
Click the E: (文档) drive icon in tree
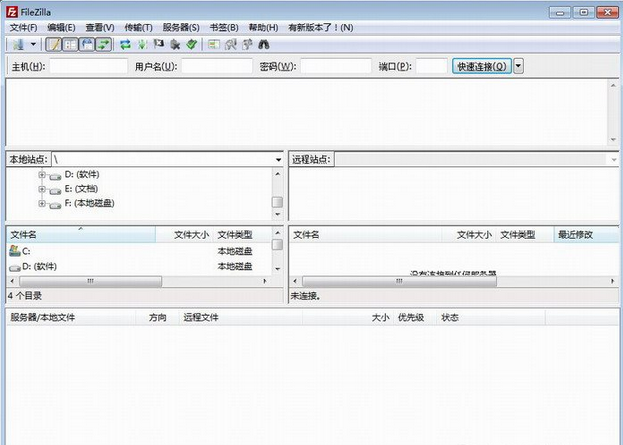[x=55, y=191]
